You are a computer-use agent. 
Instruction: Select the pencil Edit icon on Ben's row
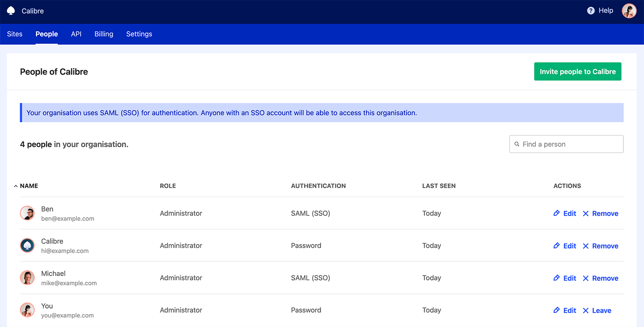pos(556,213)
